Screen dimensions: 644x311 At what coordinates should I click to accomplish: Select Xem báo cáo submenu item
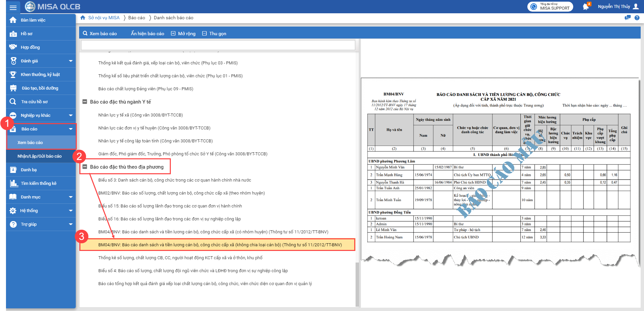(30, 143)
